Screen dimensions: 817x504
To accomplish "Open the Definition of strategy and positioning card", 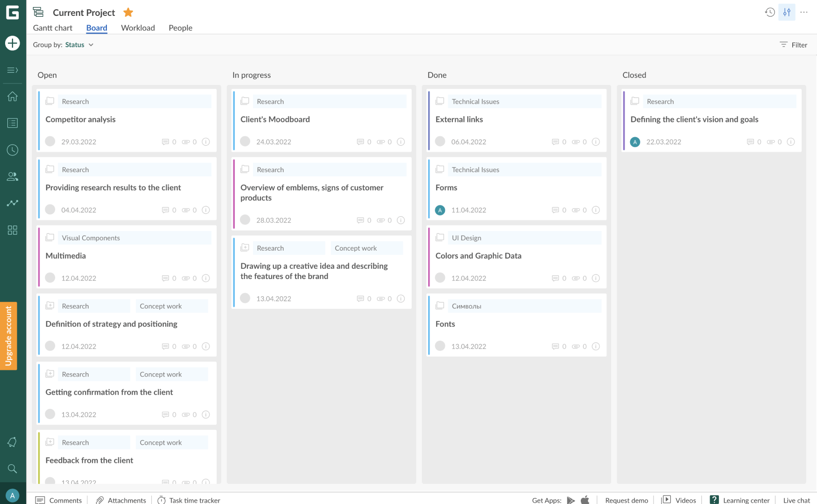I will pyautogui.click(x=127, y=325).
